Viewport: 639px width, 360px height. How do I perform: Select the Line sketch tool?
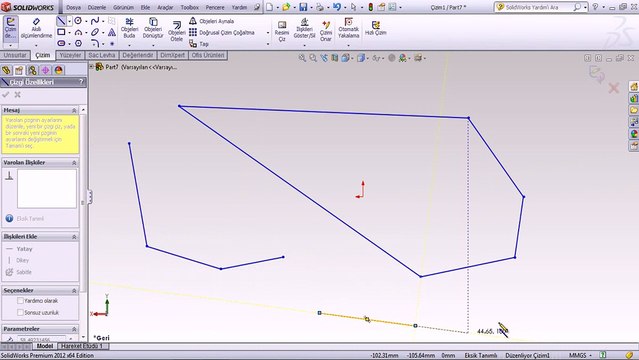(x=61, y=21)
